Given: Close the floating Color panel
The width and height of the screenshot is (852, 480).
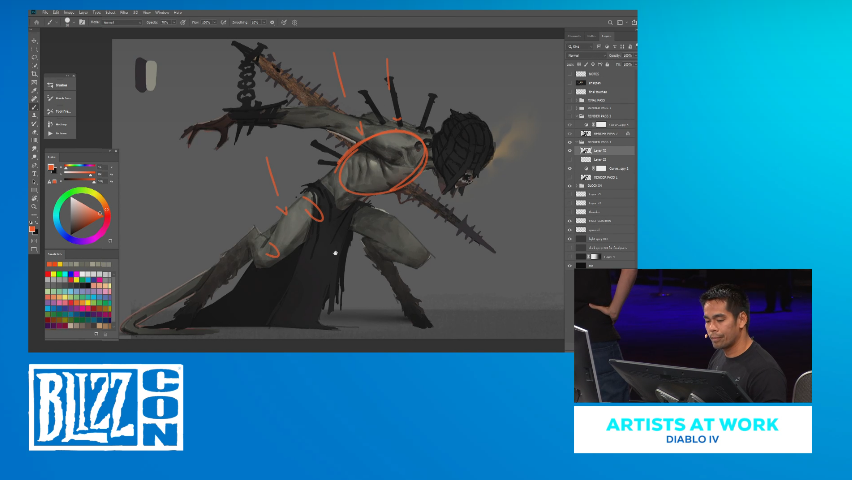Looking at the screenshot, I should click(116, 151).
